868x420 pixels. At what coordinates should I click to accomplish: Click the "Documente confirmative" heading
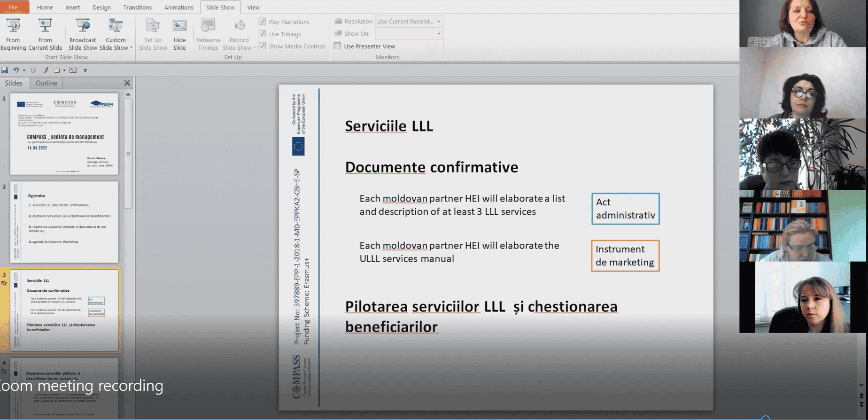tap(432, 167)
